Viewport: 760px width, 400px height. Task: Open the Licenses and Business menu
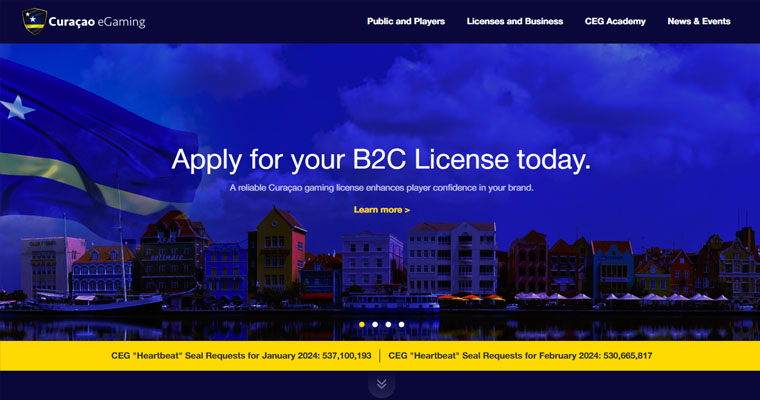click(x=515, y=21)
